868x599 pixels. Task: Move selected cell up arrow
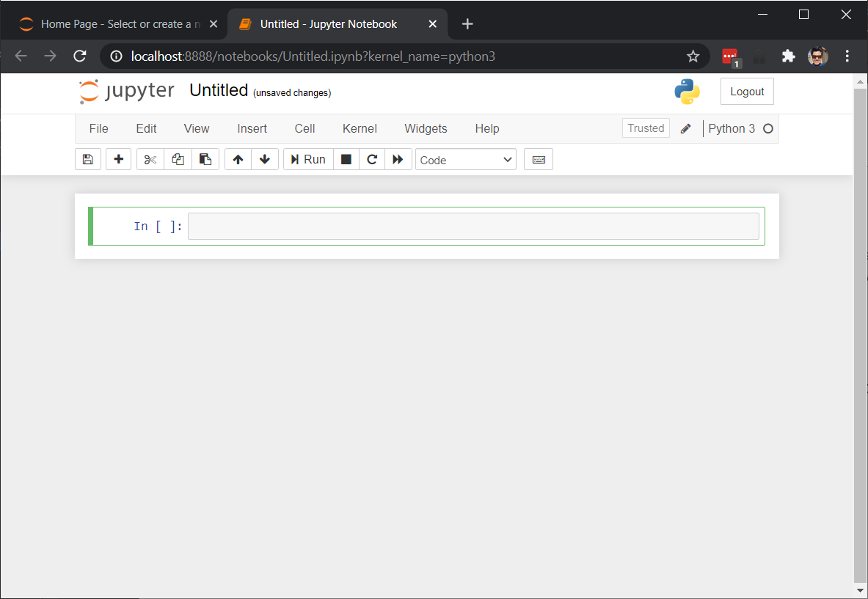[x=238, y=159]
